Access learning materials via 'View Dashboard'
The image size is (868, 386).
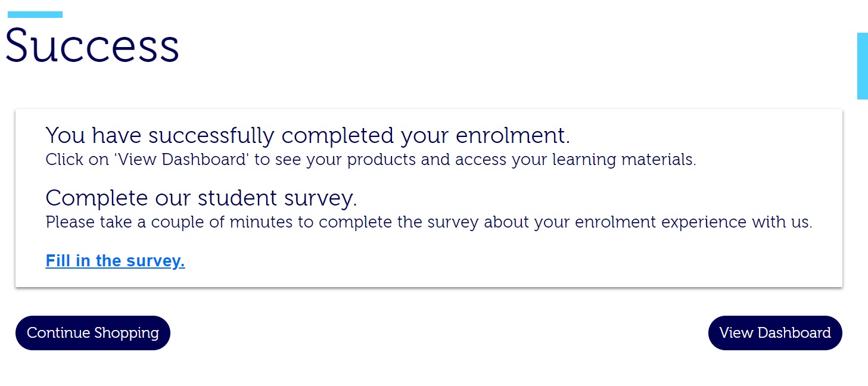[774, 332]
